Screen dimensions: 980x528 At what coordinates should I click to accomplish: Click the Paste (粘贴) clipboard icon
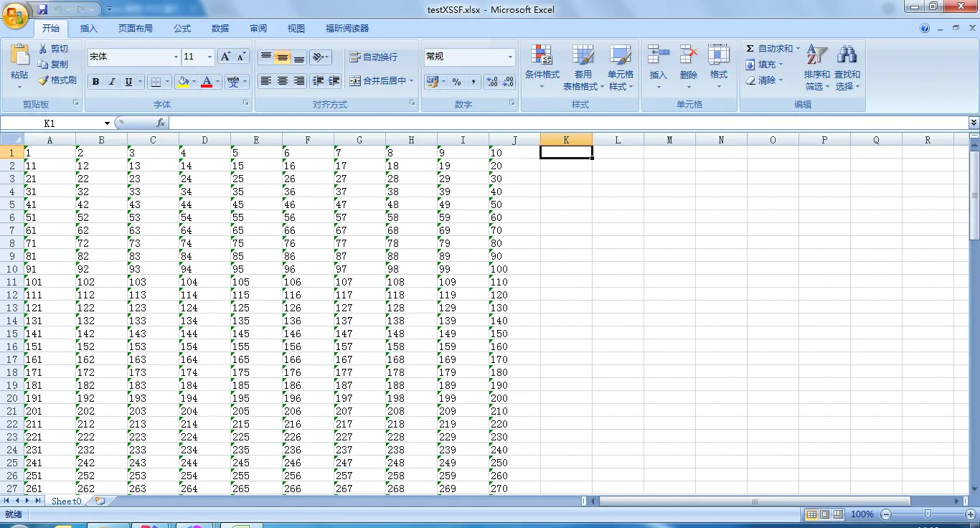coord(19,55)
